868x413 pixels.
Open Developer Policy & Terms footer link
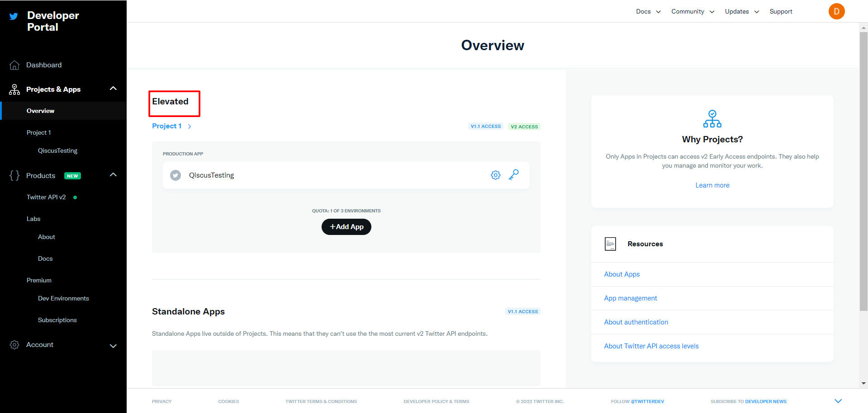[x=436, y=401]
